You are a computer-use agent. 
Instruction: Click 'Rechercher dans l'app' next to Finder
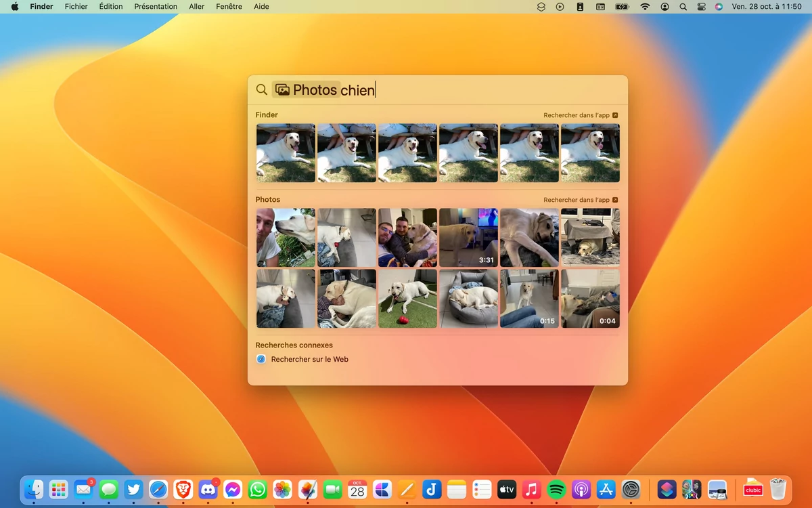pos(581,115)
